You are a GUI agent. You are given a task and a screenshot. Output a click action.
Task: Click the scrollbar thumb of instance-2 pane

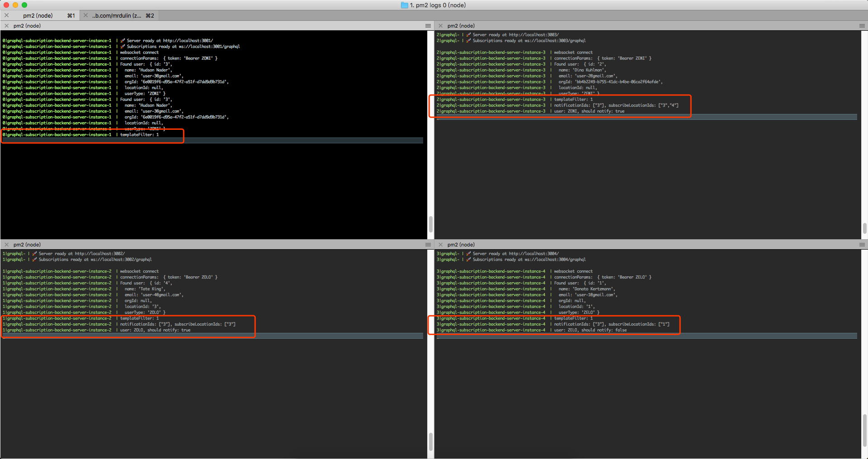click(x=430, y=441)
